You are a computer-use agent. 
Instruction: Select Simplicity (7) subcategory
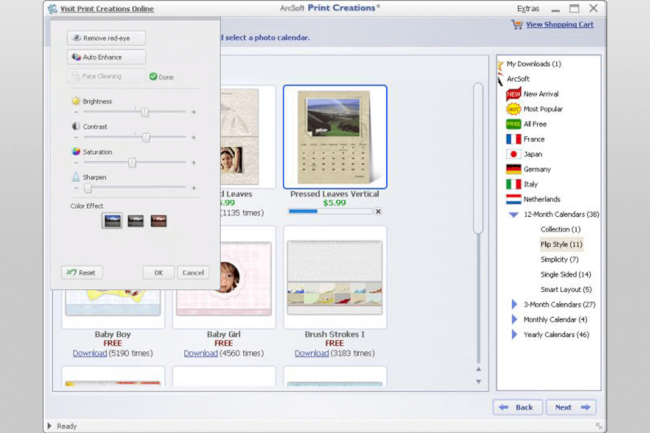click(559, 259)
